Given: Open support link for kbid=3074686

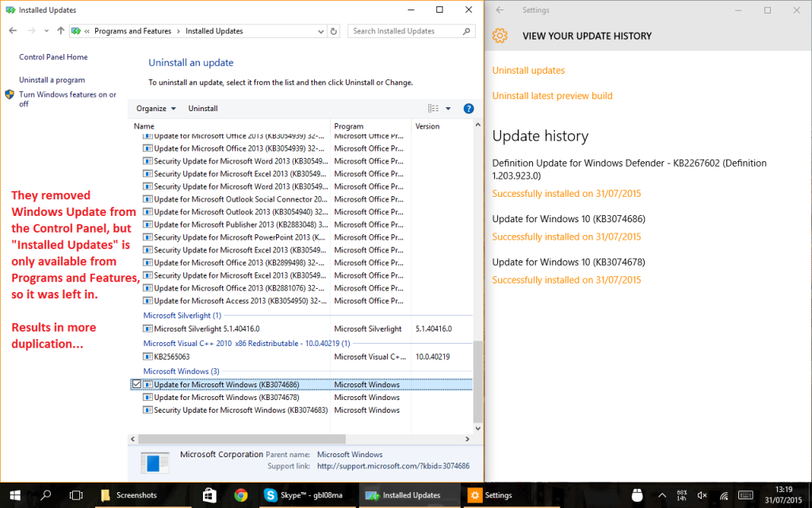Looking at the screenshot, I should pyautogui.click(x=393, y=466).
